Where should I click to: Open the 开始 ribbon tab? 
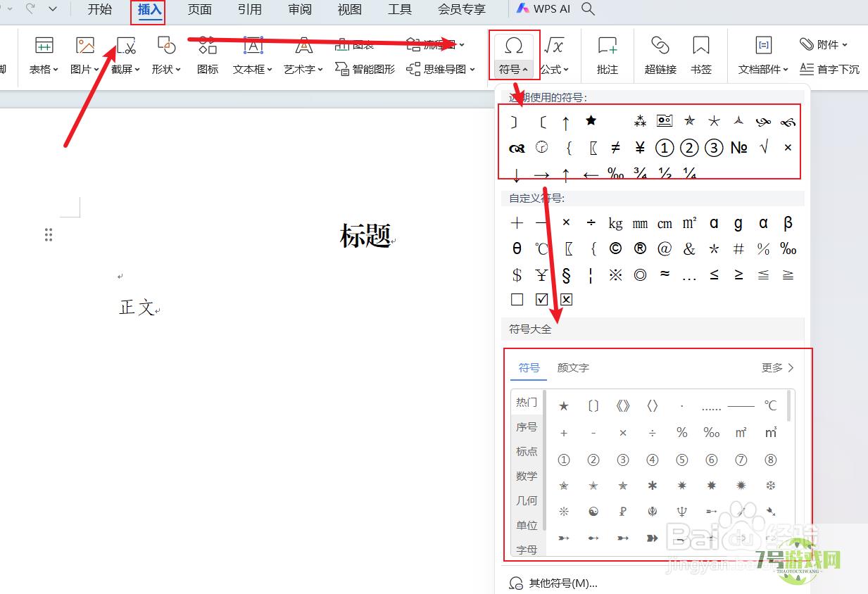(x=100, y=9)
